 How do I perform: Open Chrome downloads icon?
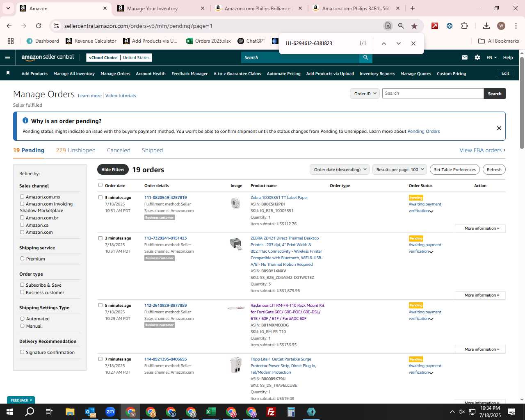coord(486,26)
